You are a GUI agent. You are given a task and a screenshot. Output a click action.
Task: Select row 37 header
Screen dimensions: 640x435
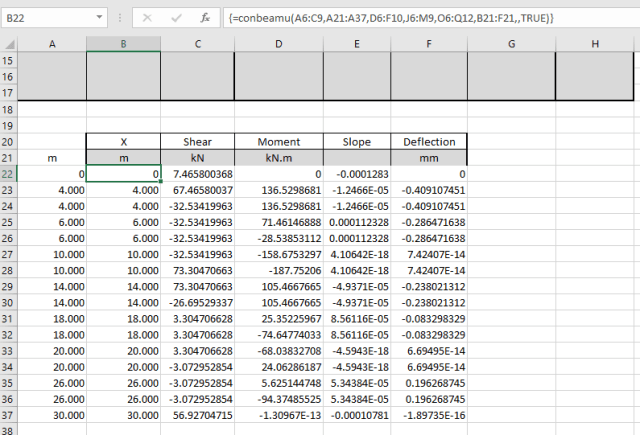point(8,414)
